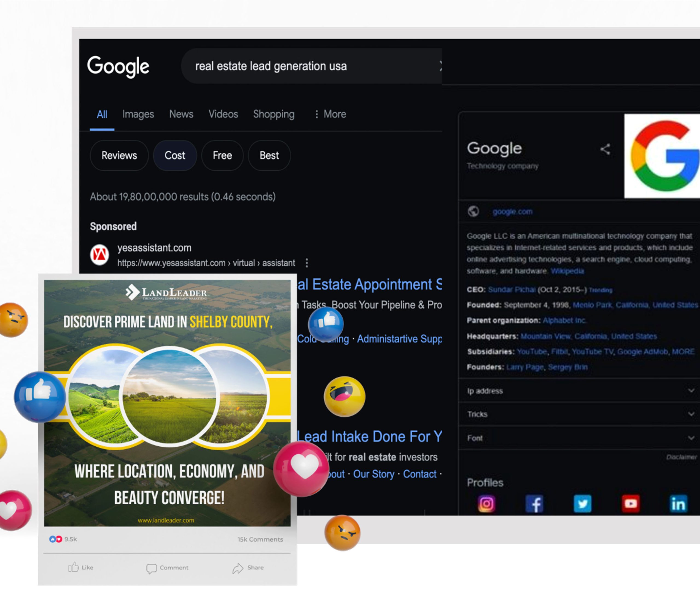Viewport: 700px width, 602px height.
Task: Open the More search options menu
Action: tap(330, 114)
